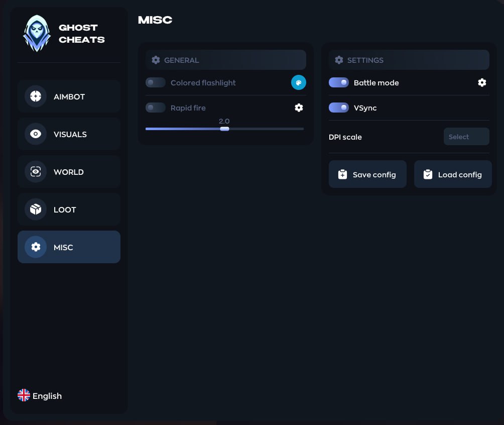
Task: Open the DPI scale Select dropdown
Action: pos(466,137)
